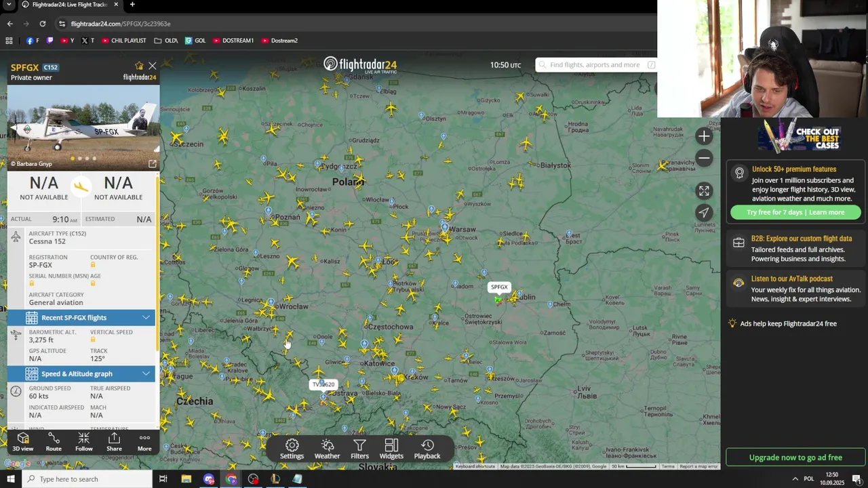This screenshot has height=488, width=868.
Task: Open map Settings
Action: pyautogui.click(x=292, y=449)
